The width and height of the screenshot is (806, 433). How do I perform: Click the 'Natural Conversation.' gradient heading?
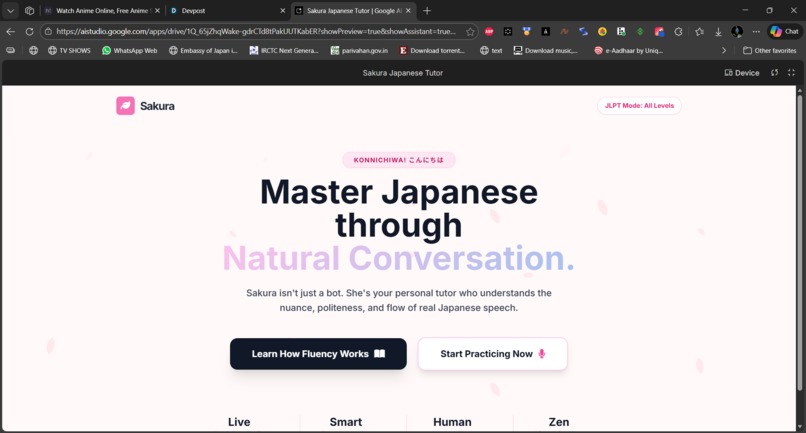pyautogui.click(x=398, y=258)
